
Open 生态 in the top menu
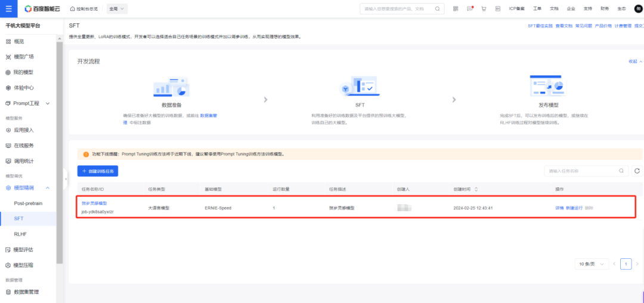point(621,8)
